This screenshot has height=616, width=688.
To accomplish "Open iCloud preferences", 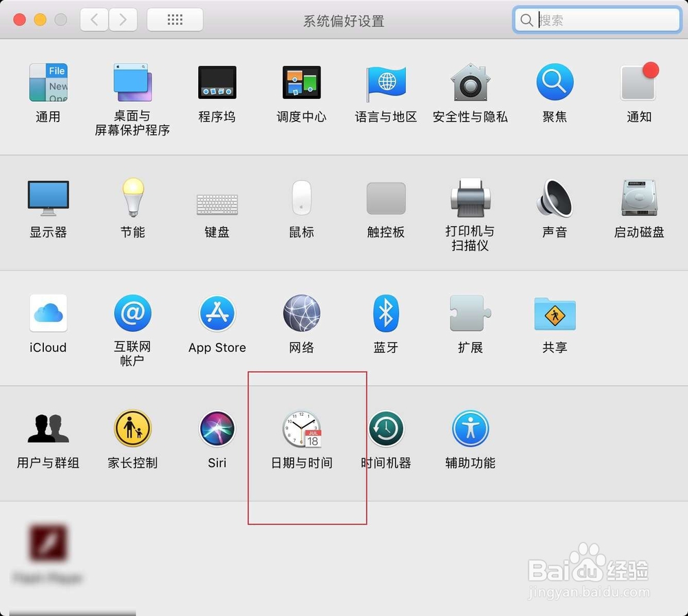I will pos(48,313).
